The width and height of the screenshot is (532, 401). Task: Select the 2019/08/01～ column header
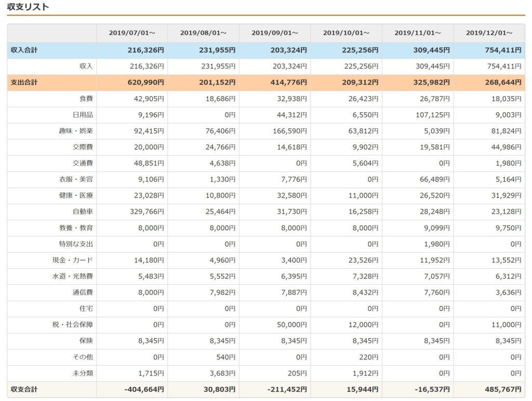tap(203, 33)
